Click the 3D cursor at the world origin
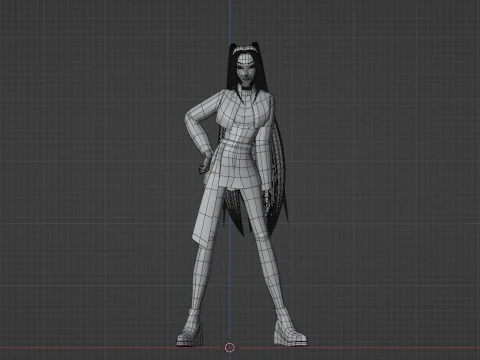Image resolution: width=480 pixels, height=360 pixels. coord(230,347)
